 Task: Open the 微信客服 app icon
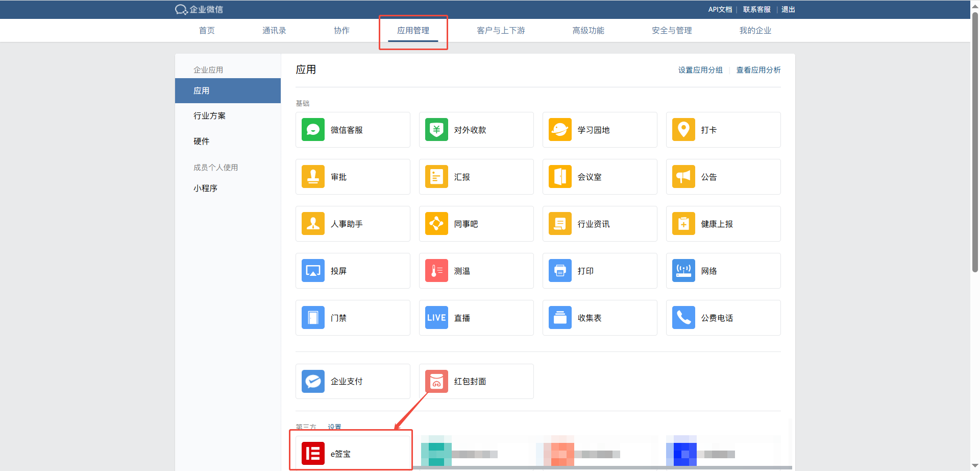pos(313,130)
